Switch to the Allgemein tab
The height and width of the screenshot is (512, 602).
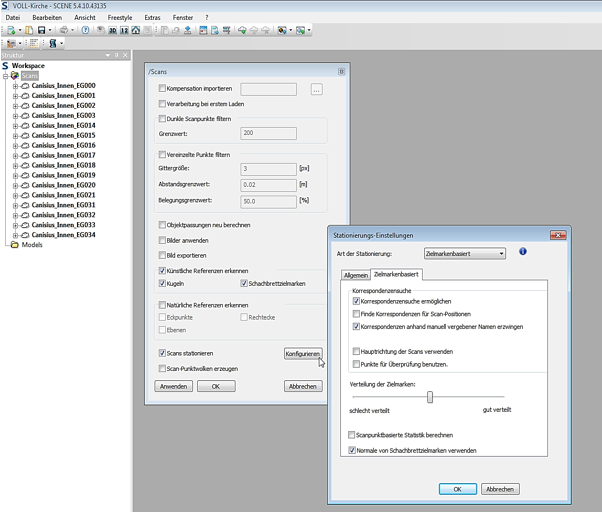tap(356, 275)
